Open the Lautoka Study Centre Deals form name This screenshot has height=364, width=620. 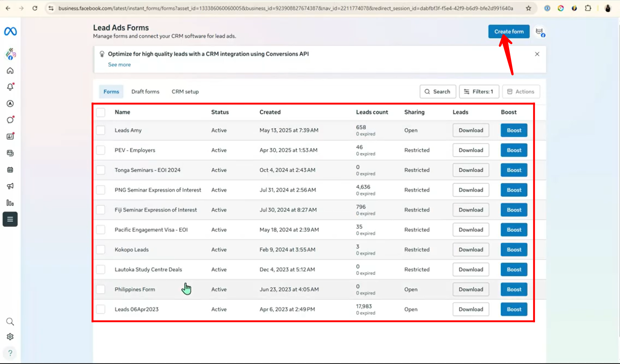coord(148,270)
